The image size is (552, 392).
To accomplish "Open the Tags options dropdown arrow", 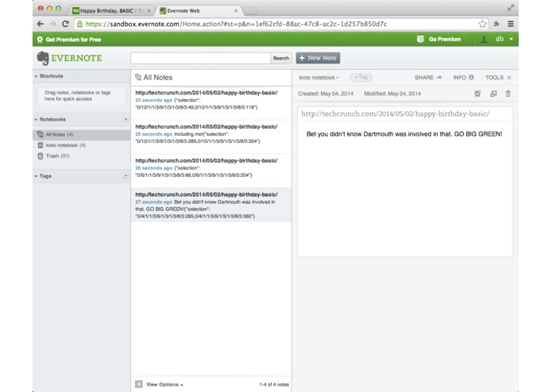I will click(x=125, y=176).
